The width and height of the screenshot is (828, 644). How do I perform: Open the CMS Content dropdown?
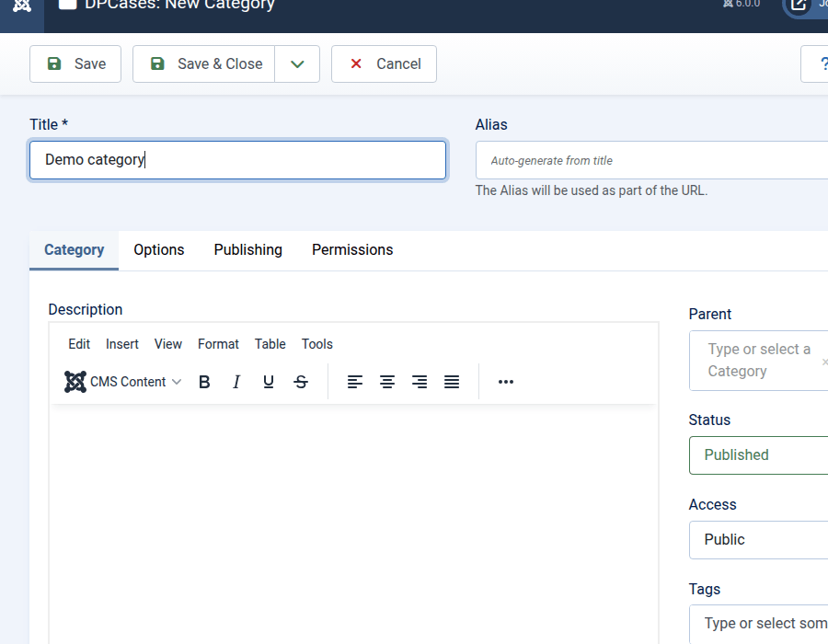tap(123, 382)
